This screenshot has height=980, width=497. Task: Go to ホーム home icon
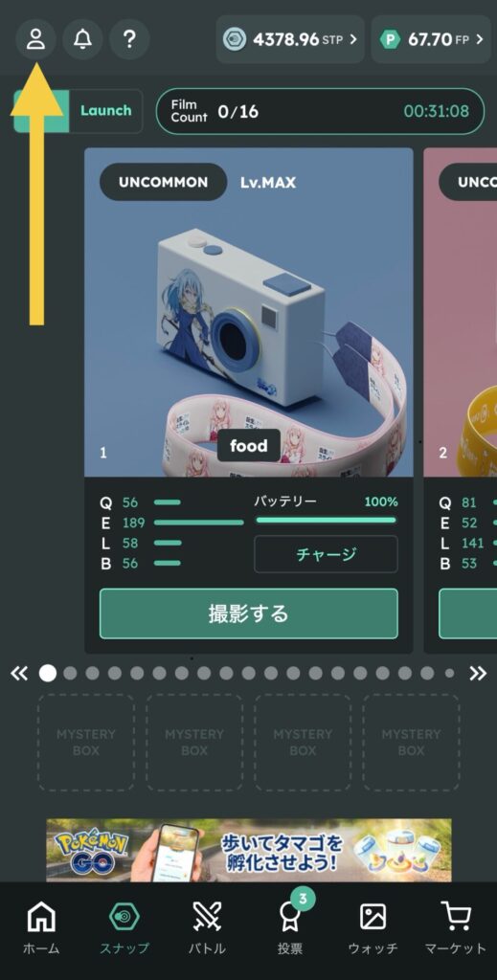coord(41,926)
